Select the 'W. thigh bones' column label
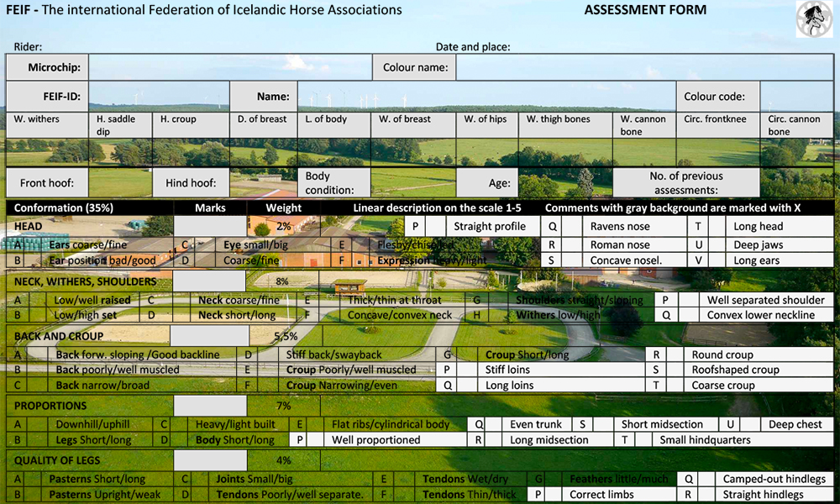The image size is (840, 504). coord(558,119)
